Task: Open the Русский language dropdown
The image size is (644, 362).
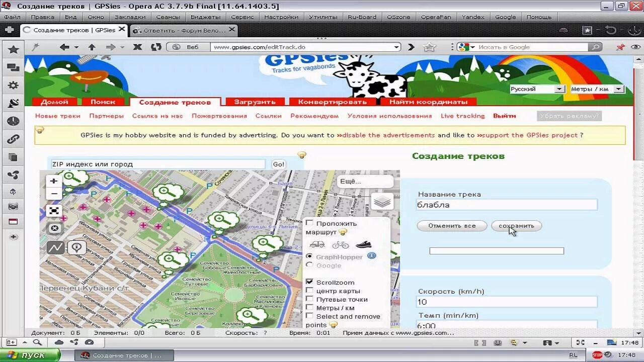Action: (x=537, y=89)
